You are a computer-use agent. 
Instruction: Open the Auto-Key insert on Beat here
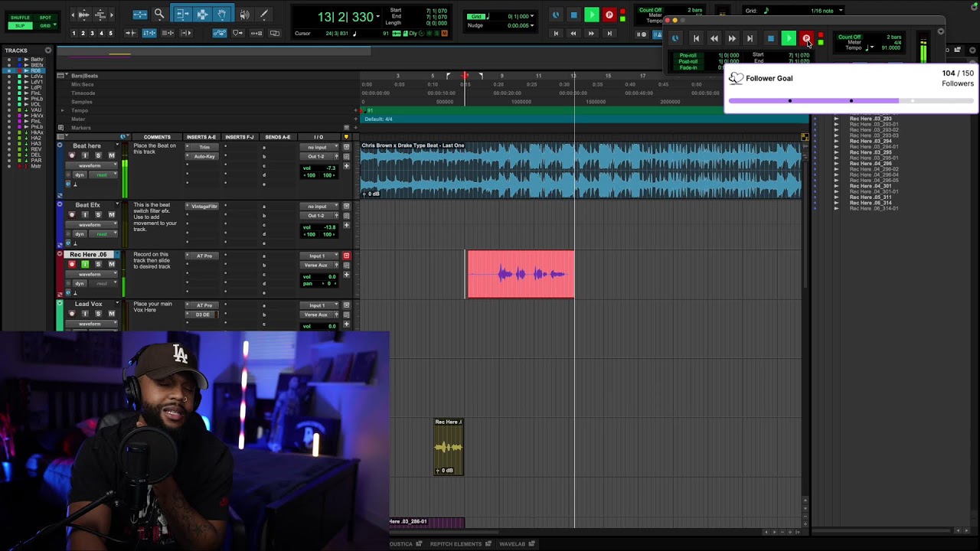point(204,156)
